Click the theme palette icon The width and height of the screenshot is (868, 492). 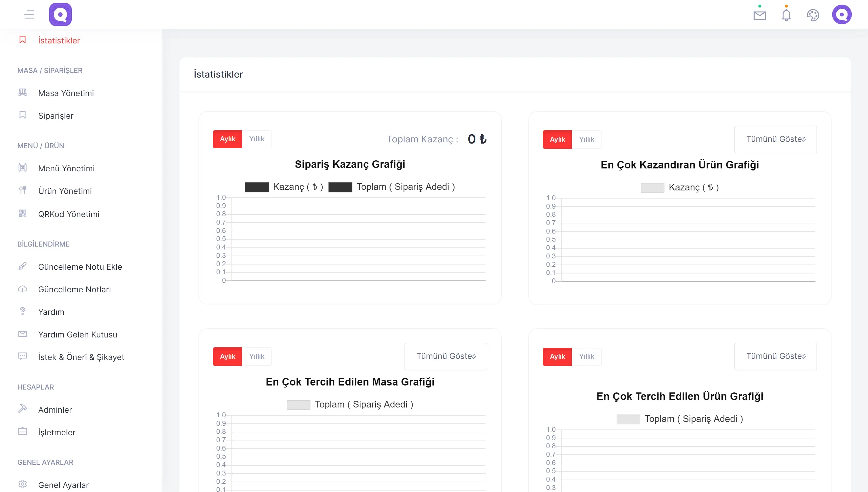click(813, 15)
